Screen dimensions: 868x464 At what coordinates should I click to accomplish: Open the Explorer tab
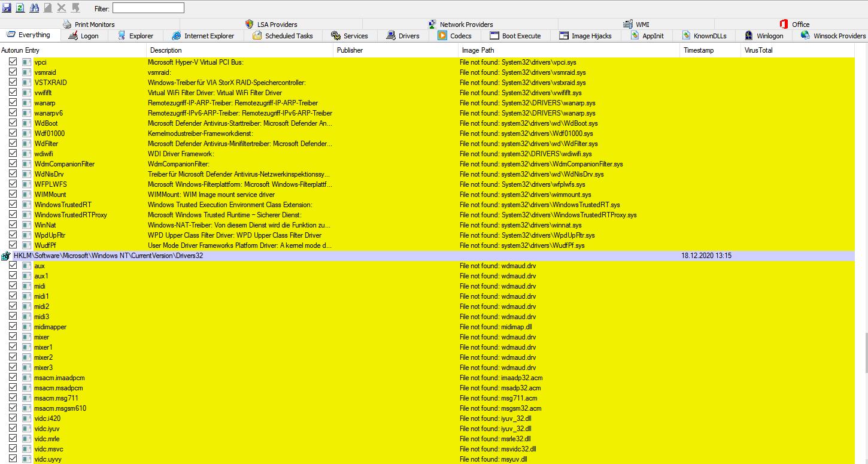135,36
